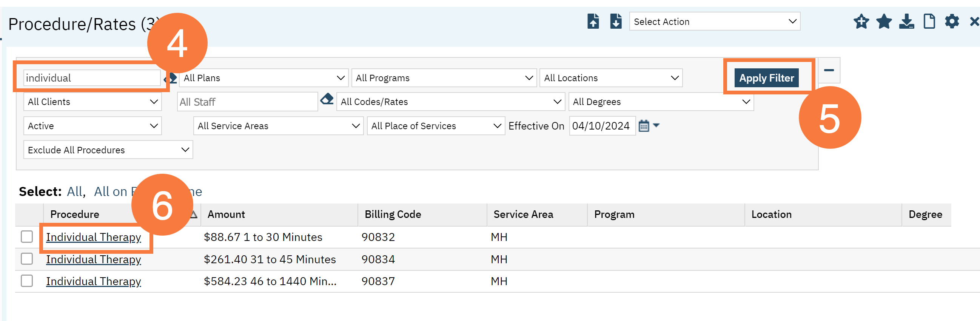Viewport: 980px width, 321px height.
Task: Click the Apply Filter button
Action: (x=766, y=78)
